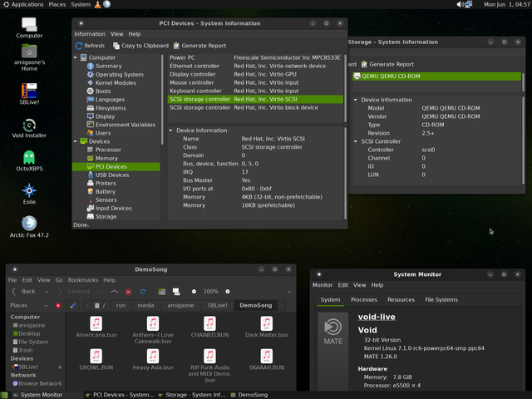Select QEMU QEMU CD-ROM in Storage list
The height and width of the screenshot is (399, 532).
click(x=437, y=76)
